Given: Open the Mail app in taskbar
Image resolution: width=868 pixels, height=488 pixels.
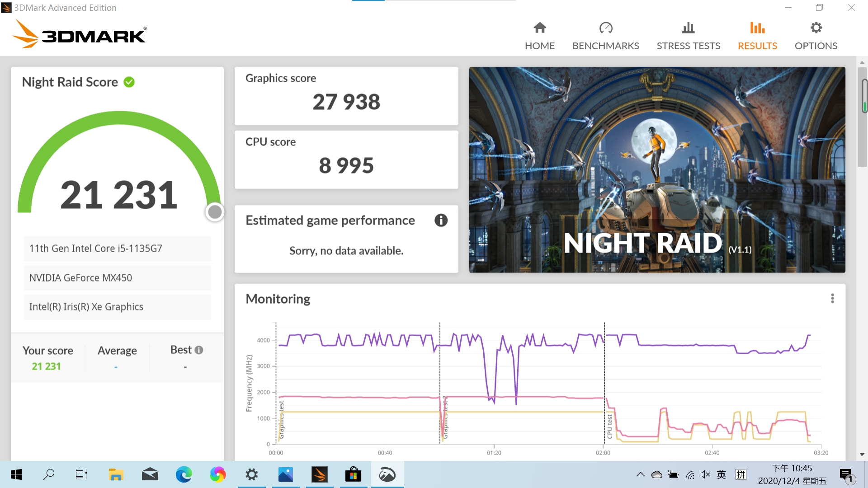Looking at the screenshot, I should (150, 474).
